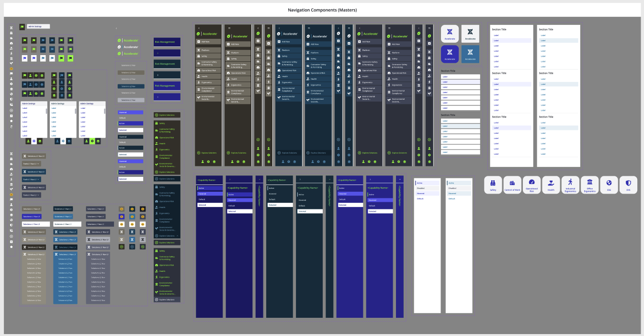Select the Industrial Ergonomics walking-figure tile
The width and height of the screenshot is (644, 336).
(x=570, y=185)
